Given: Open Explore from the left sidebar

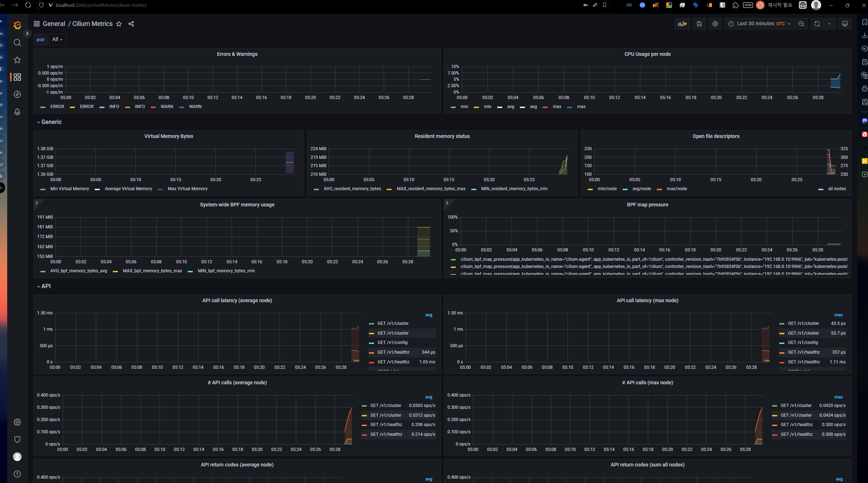Looking at the screenshot, I should pos(17,94).
